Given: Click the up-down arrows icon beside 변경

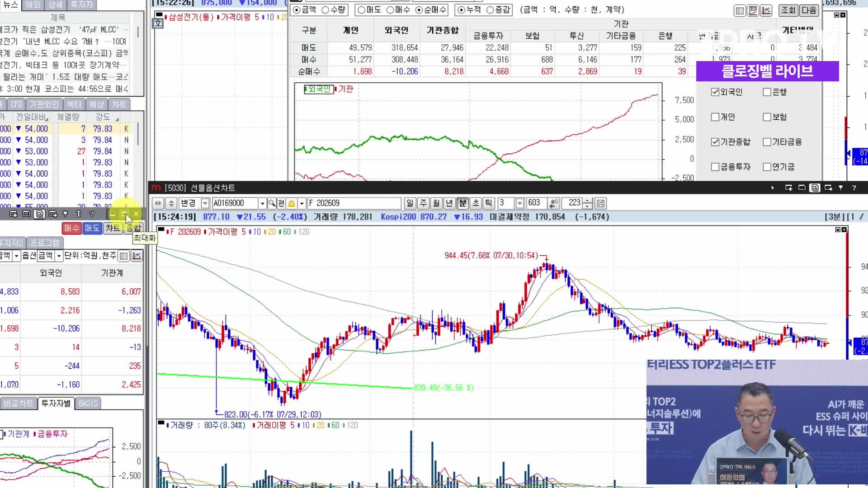Looking at the screenshot, I should 171,203.
